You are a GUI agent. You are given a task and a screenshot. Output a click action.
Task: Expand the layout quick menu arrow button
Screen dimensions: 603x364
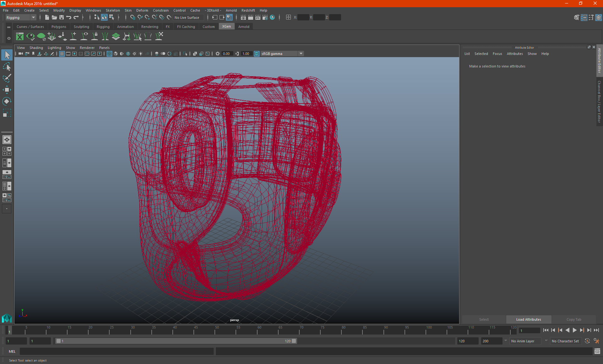7,209
